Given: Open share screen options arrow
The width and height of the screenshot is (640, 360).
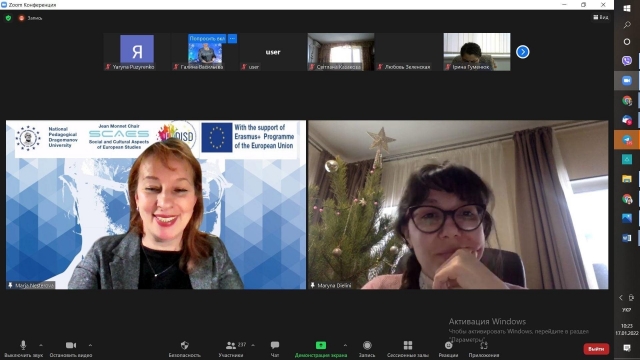Looking at the screenshot, I should click(345, 345).
